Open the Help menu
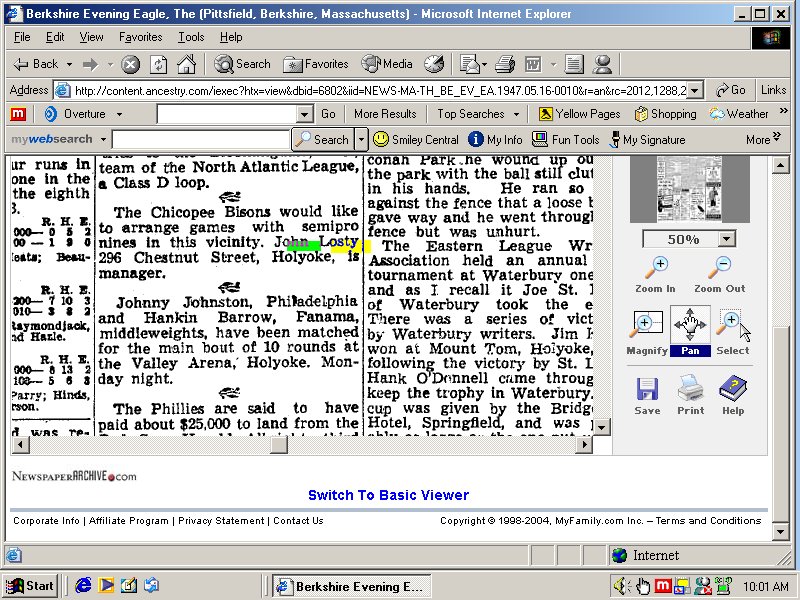The image size is (800, 600). pos(231,37)
